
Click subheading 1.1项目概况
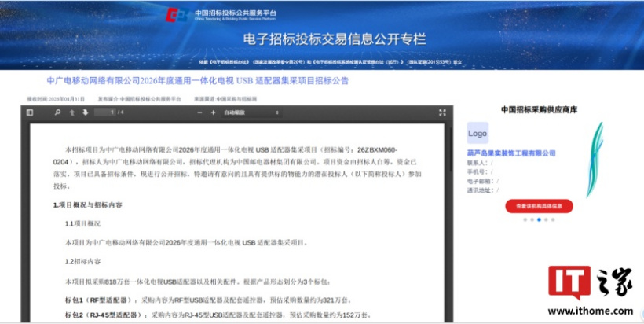[82, 223]
